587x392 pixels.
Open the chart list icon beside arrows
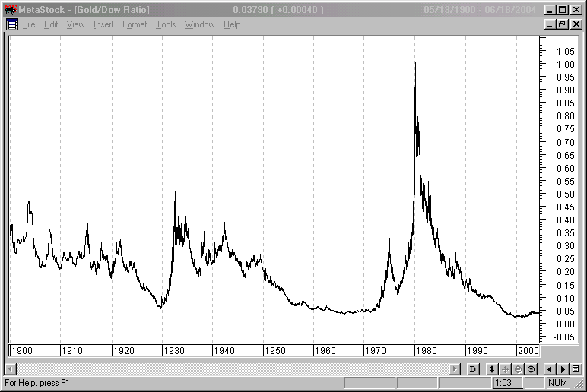click(576, 369)
